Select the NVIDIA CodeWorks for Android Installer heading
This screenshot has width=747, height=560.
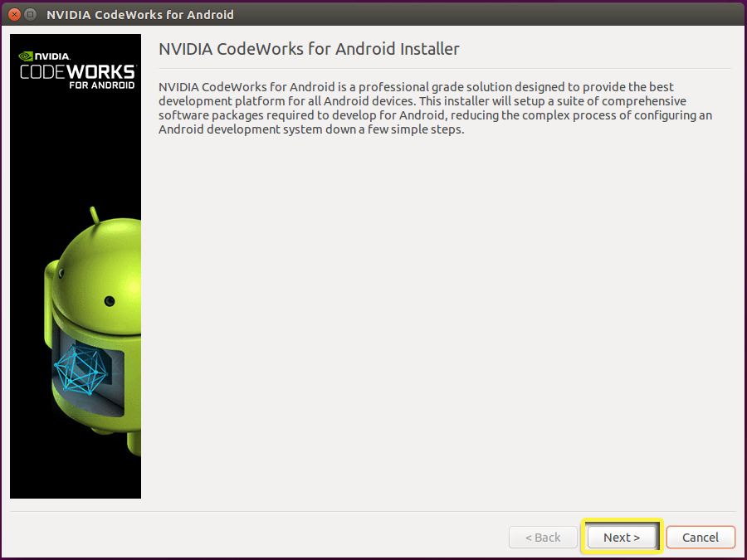pos(308,49)
